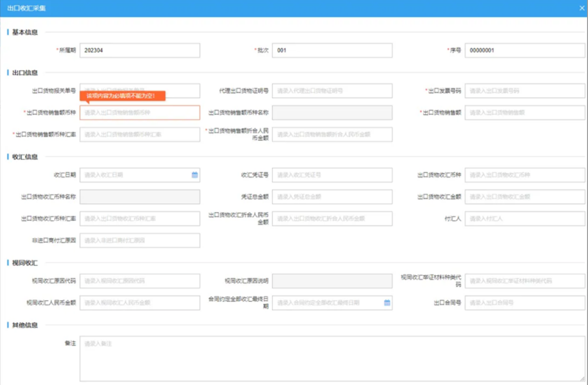Viewport: 588px width, 385px height.
Task: Click the 序号 field with 00000001
Action: click(525, 50)
